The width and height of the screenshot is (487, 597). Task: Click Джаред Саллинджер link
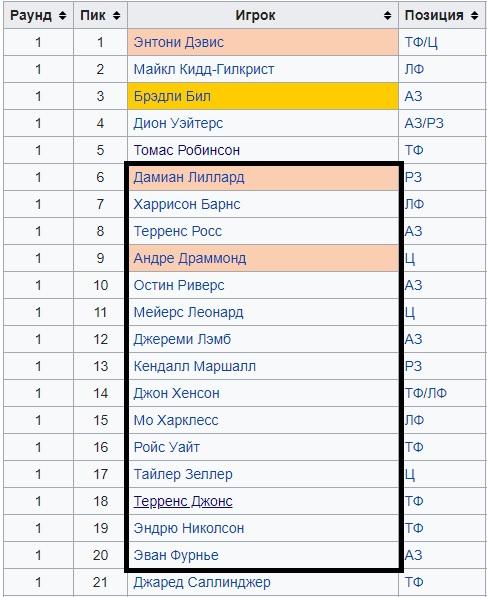coord(202,583)
